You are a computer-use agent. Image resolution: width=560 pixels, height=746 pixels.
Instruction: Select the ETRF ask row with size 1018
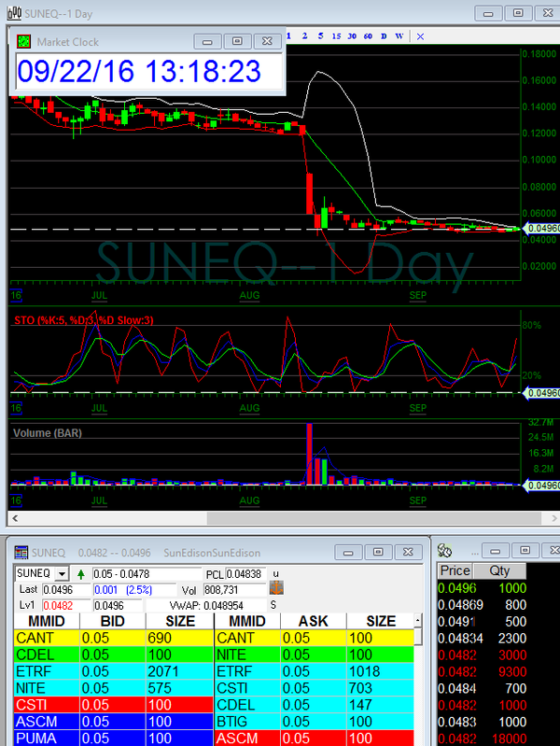315,671
